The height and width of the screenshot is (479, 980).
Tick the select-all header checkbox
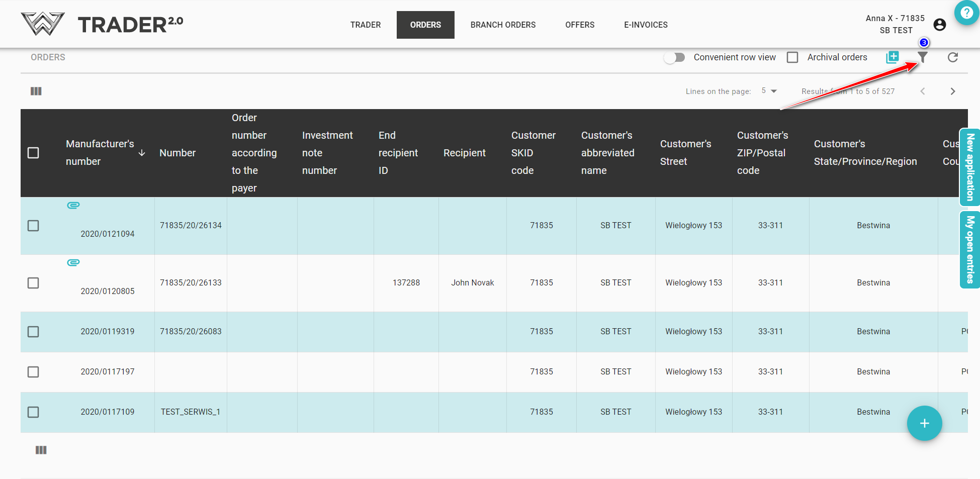click(33, 153)
